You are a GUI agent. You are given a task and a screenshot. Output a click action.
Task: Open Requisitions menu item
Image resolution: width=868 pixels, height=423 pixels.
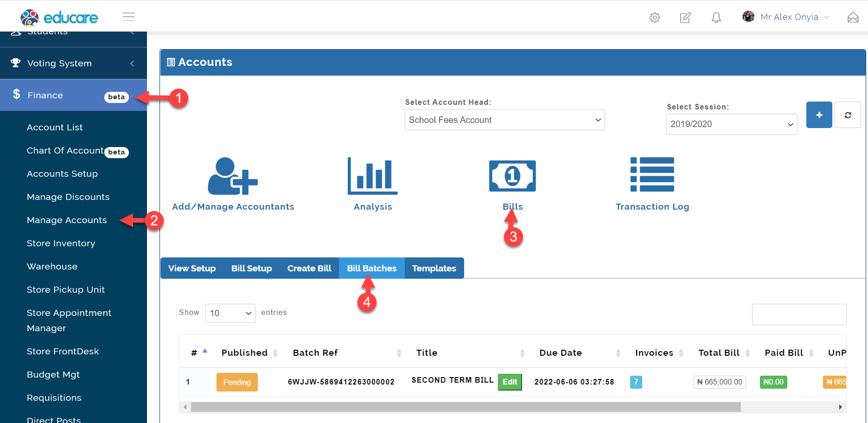point(54,397)
